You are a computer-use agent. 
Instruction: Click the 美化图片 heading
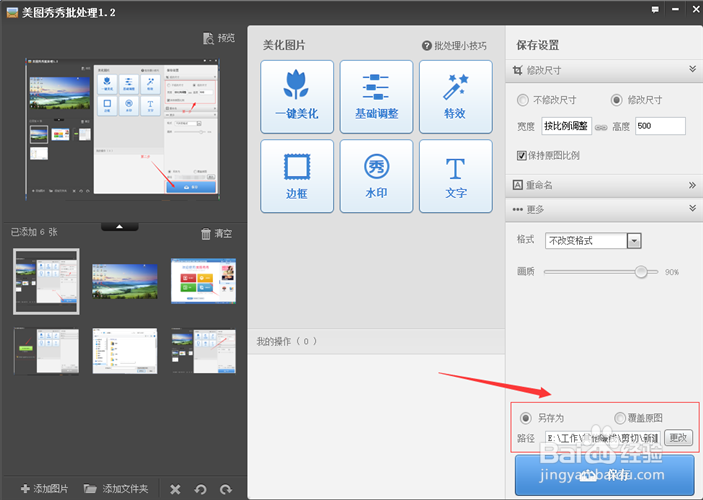click(284, 45)
